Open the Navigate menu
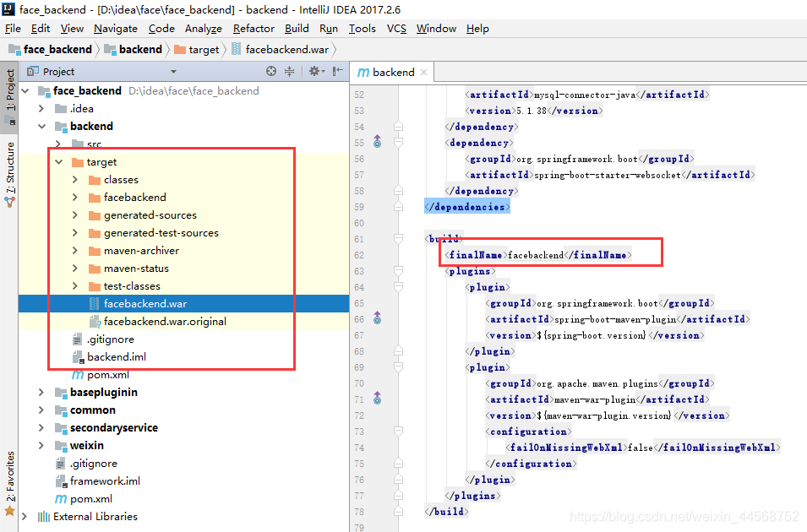807x532 pixels. pyautogui.click(x=116, y=29)
